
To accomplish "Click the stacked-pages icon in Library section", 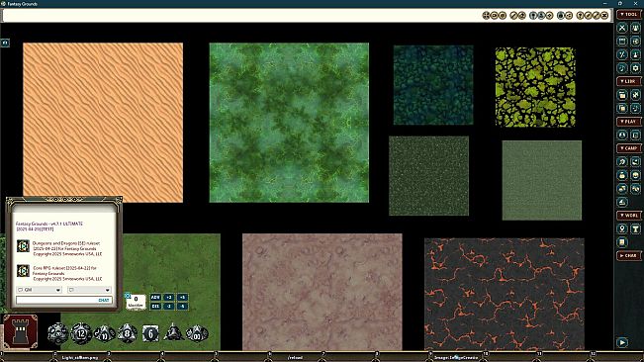I will [622, 108].
